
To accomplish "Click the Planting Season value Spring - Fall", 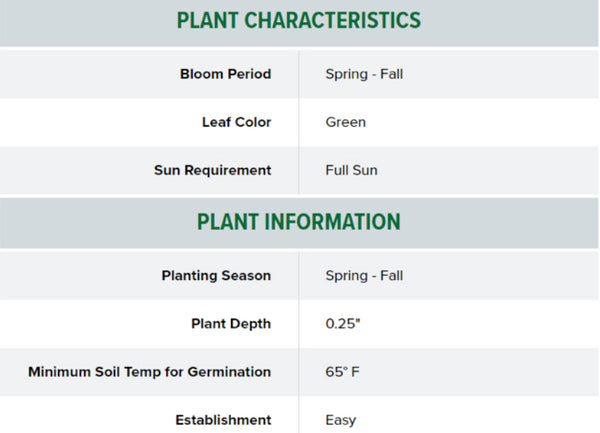I will (364, 275).
